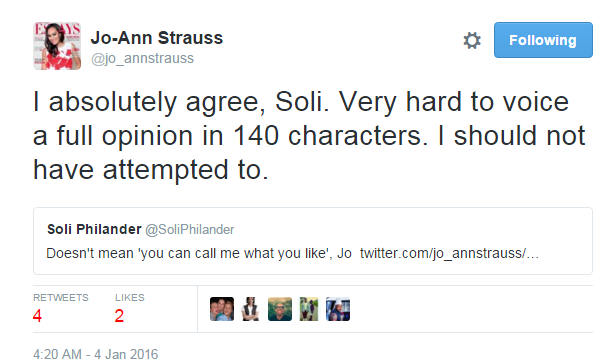Viewport: 610px width, 364px height.
Task: Open fourth avatar of two people standing
Action: pos(309,309)
